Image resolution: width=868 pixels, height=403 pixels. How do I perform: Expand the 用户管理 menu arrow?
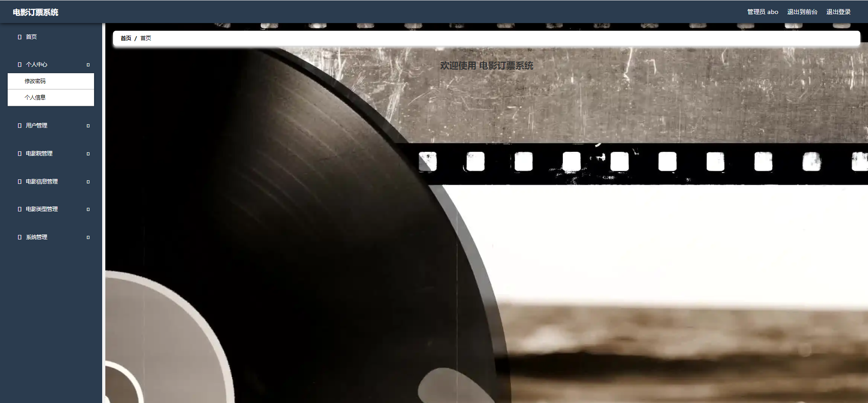(x=88, y=126)
